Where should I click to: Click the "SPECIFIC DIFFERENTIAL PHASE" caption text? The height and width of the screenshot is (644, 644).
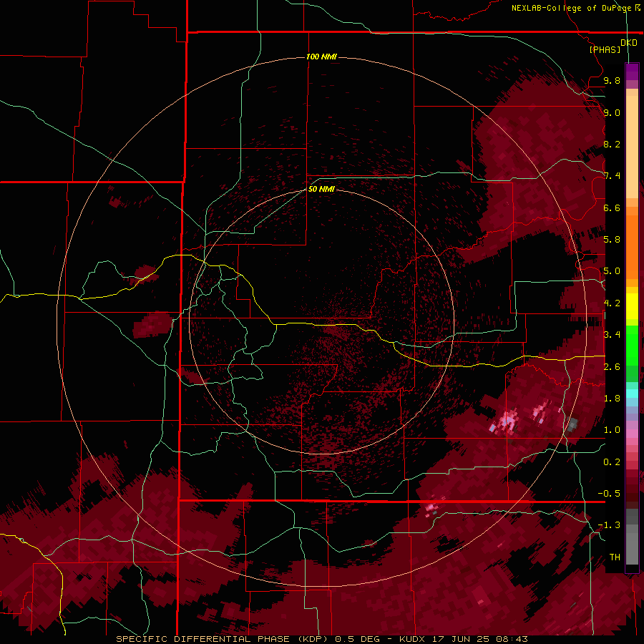203,639
